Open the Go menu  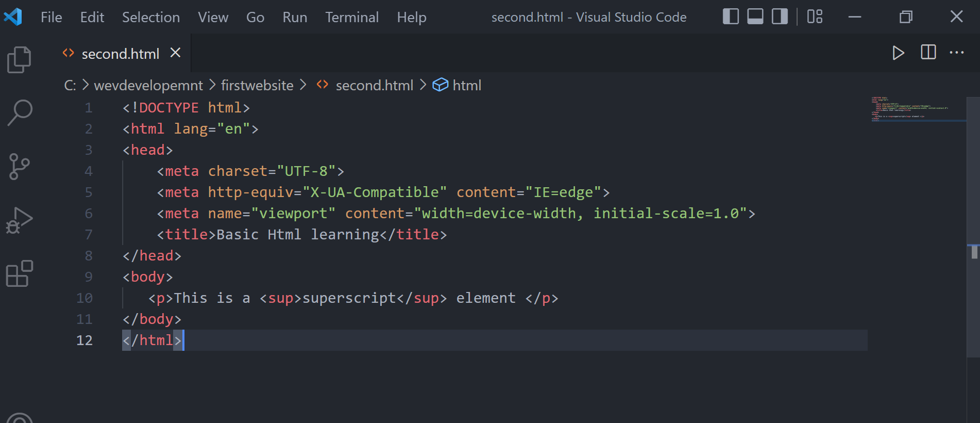256,17
